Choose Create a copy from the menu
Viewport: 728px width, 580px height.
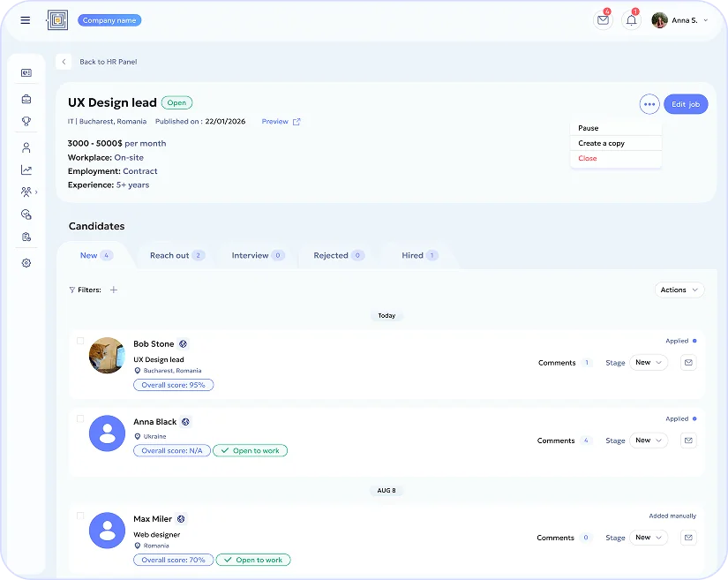(x=601, y=143)
